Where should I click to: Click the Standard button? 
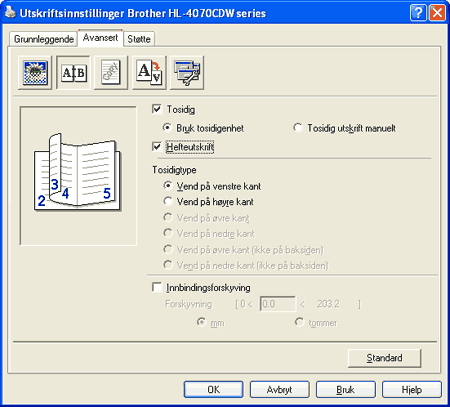click(x=384, y=358)
